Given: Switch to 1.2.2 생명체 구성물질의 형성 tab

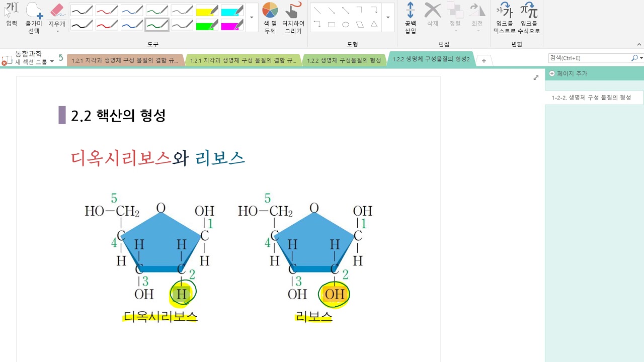Looking at the screenshot, I should [344, 60].
